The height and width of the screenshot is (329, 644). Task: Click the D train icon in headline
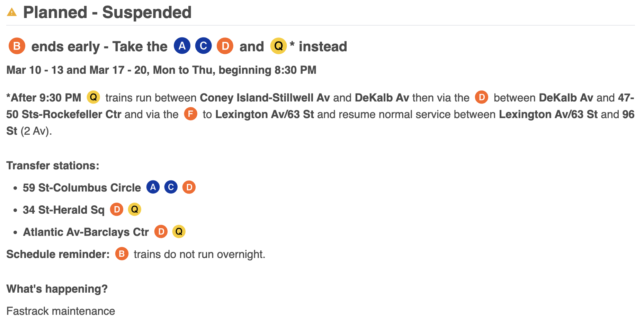tap(225, 46)
